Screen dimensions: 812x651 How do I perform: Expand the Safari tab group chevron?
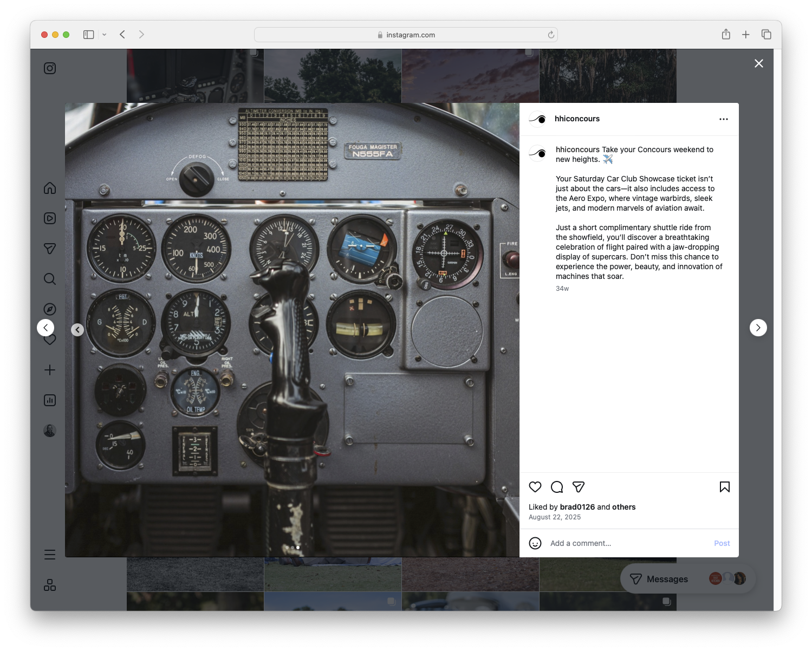click(104, 34)
